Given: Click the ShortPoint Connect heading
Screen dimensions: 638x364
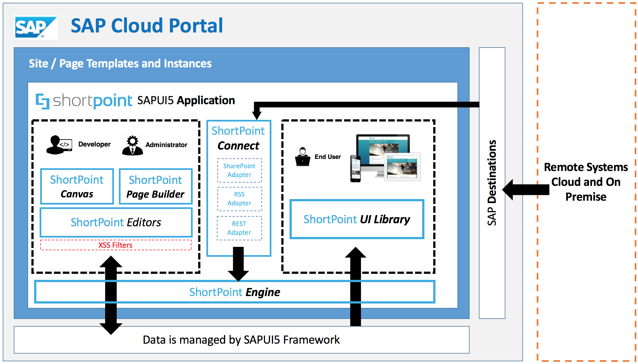Looking at the screenshot, I should [238, 138].
